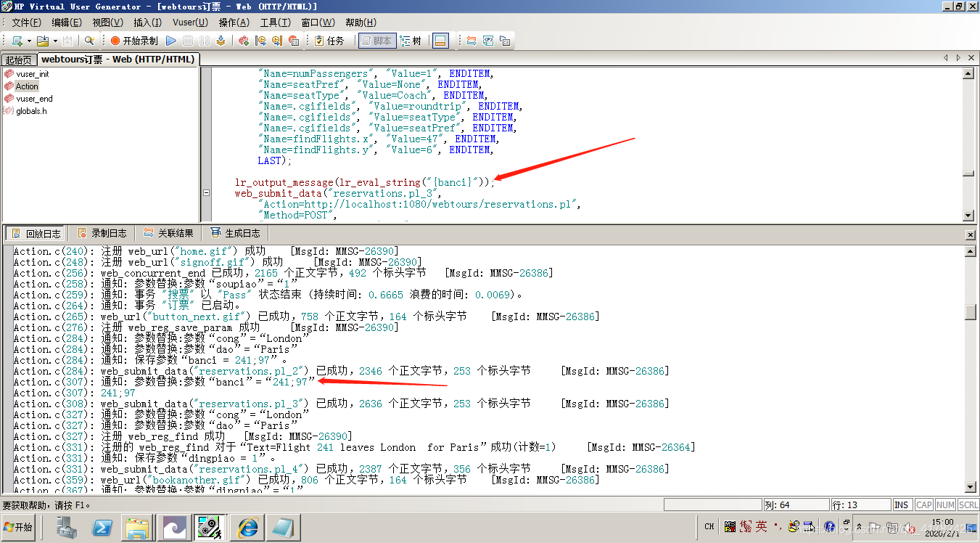This screenshot has height=543, width=980.
Task: Click the transaction insert toolbar icon
Action: click(244, 41)
